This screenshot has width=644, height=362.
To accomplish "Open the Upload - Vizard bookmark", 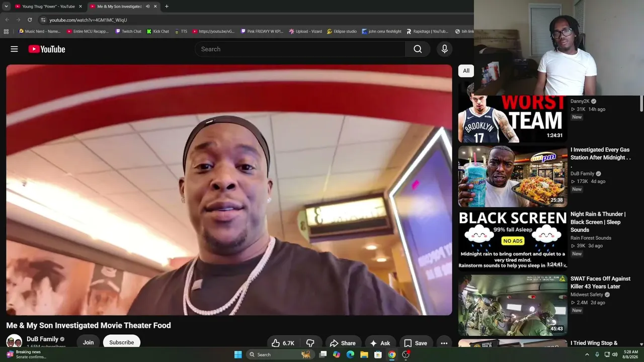I will tap(305, 31).
